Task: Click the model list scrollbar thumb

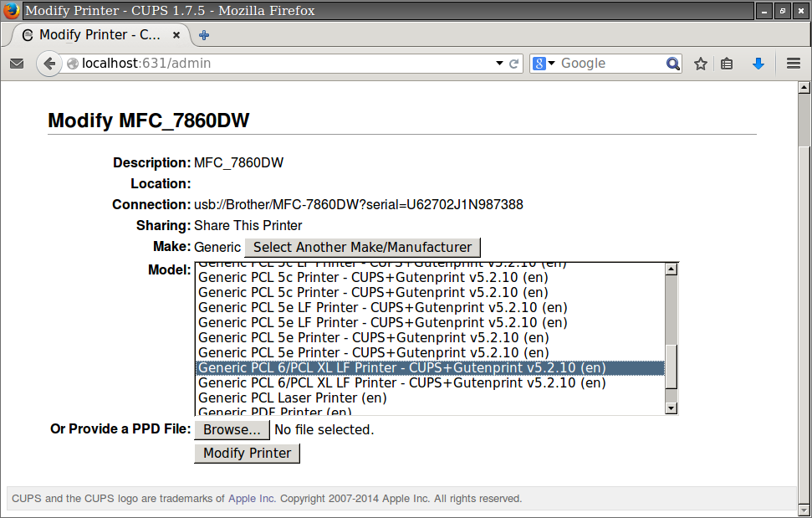Action: pyautogui.click(x=672, y=367)
